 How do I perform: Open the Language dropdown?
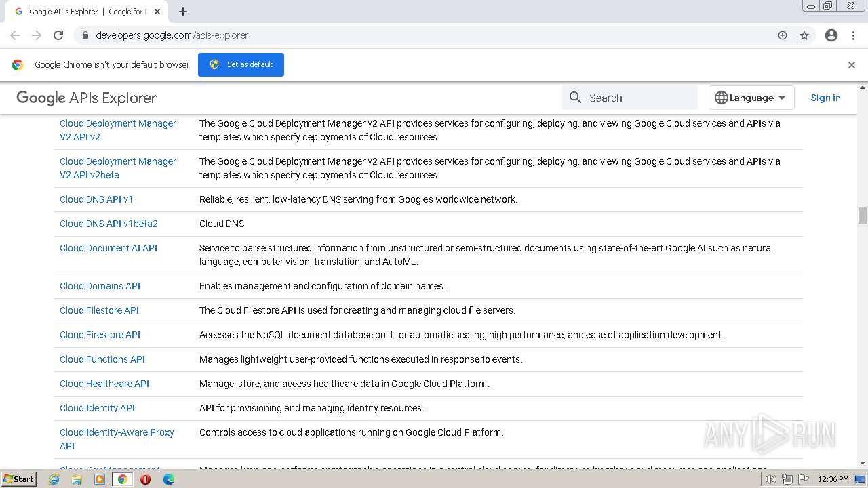tap(751, 98)
